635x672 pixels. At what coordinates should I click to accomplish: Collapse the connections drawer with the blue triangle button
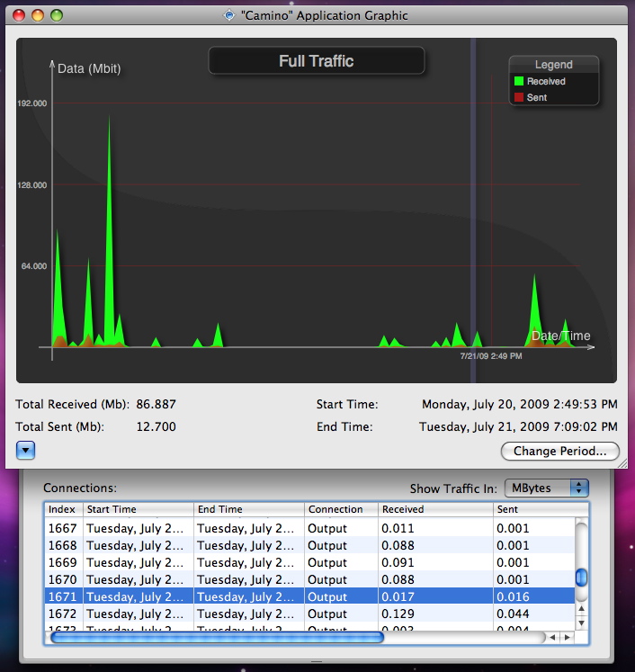pos(25,451)
